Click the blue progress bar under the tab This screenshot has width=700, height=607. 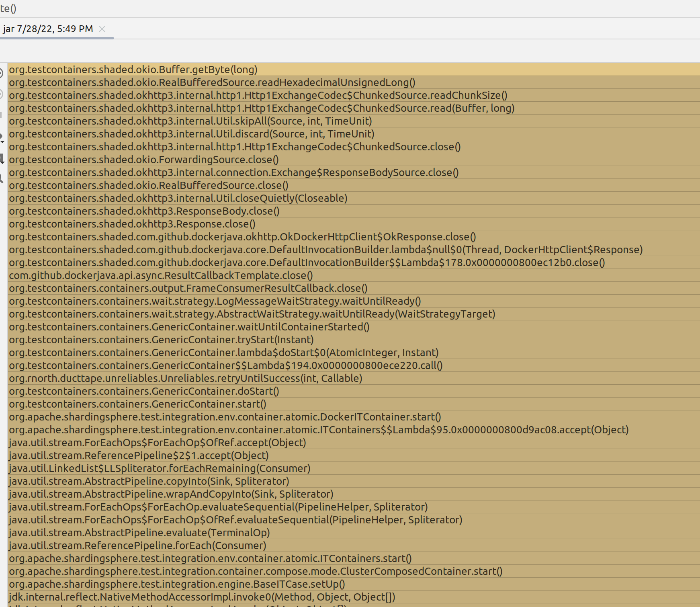[x=56, y=37]
